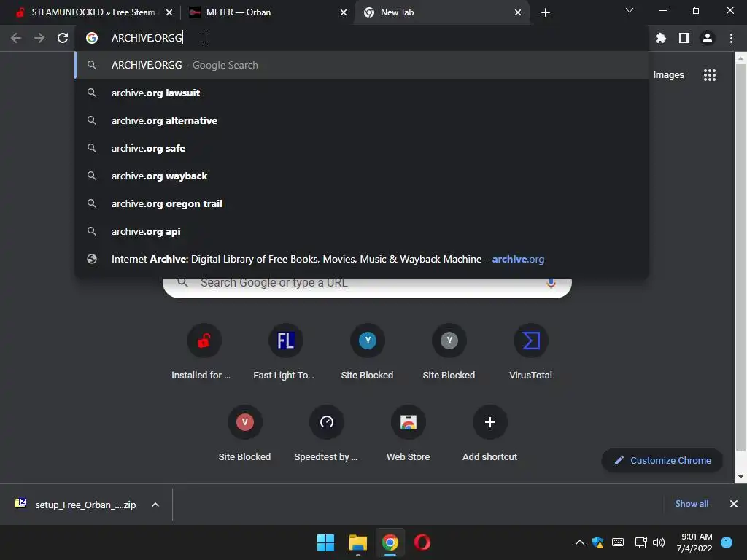Open the Speedtest by ... shortcut
The height and width of the screenshot is (560, 747).
click(326, 433)
